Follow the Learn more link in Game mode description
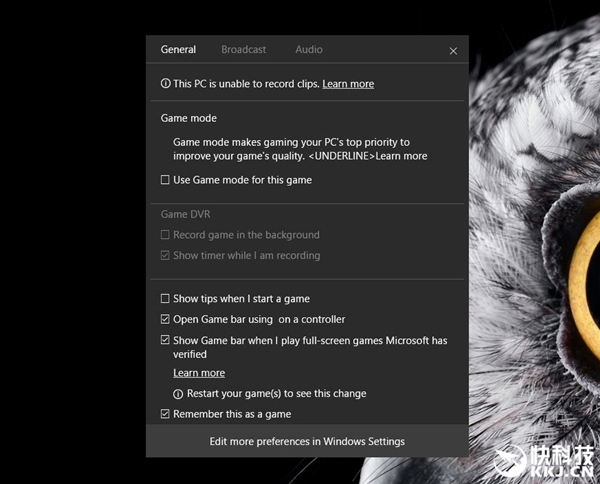The width and height of the screenshot is (600, 484). coord(401,156)
